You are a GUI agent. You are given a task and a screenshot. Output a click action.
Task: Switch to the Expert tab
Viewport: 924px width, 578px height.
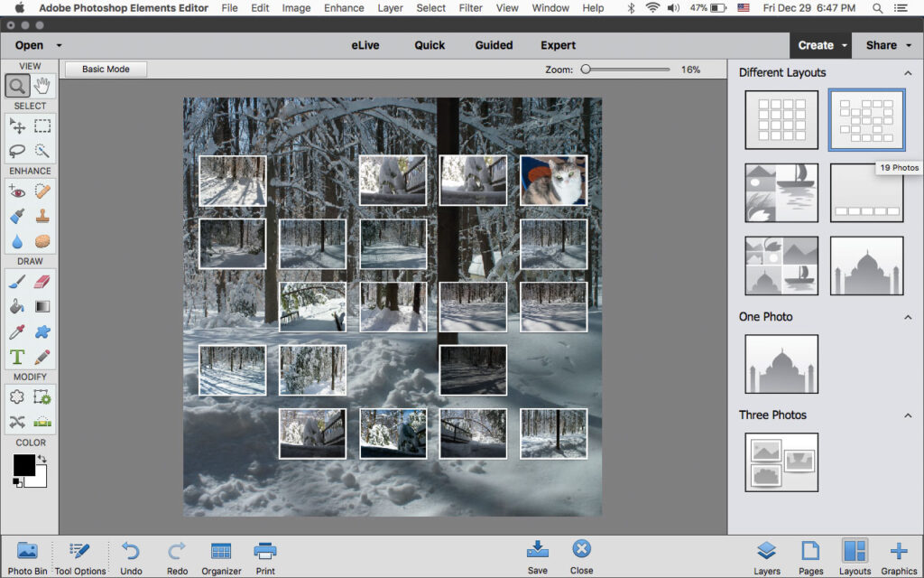point(558,44)
